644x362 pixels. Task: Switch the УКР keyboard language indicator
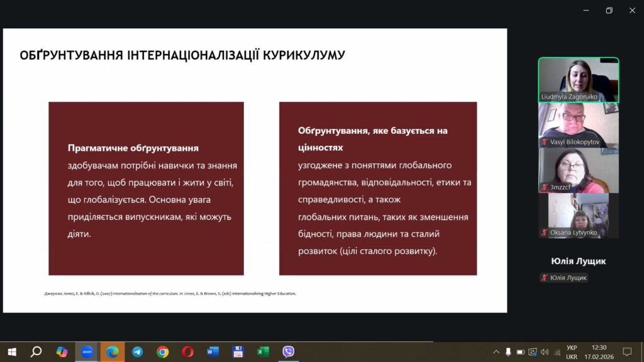click(x=572, y=352)
